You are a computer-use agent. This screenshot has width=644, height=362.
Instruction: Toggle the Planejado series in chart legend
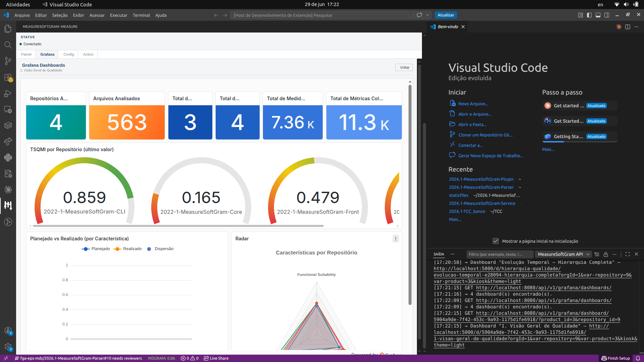(x=96, y=249)
